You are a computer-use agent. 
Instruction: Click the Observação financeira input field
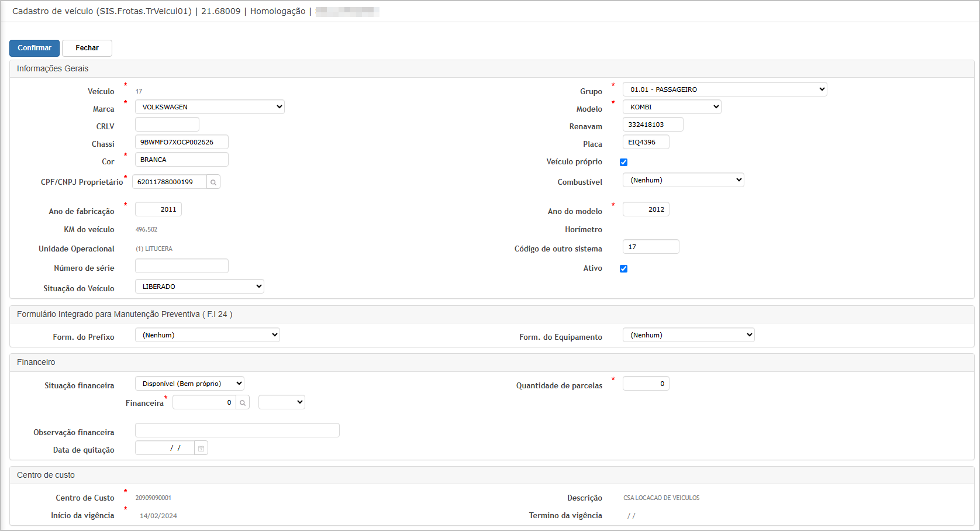[237, 430]
